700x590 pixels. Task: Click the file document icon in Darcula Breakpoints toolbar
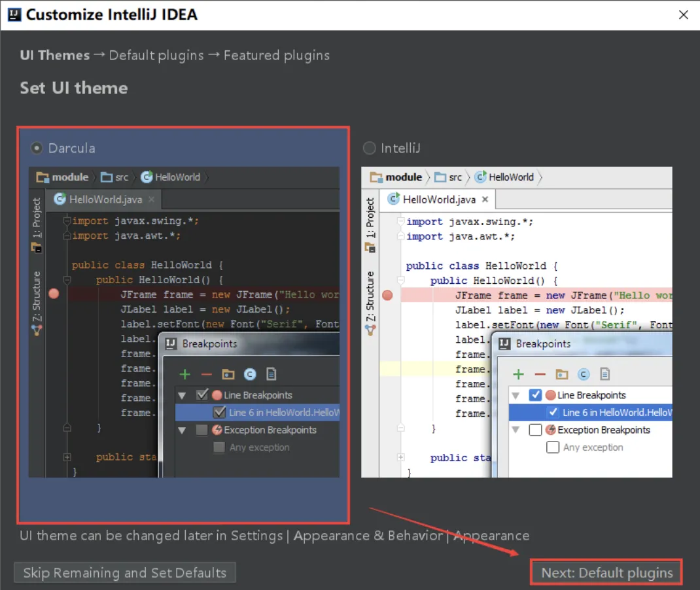coord(271,374)
